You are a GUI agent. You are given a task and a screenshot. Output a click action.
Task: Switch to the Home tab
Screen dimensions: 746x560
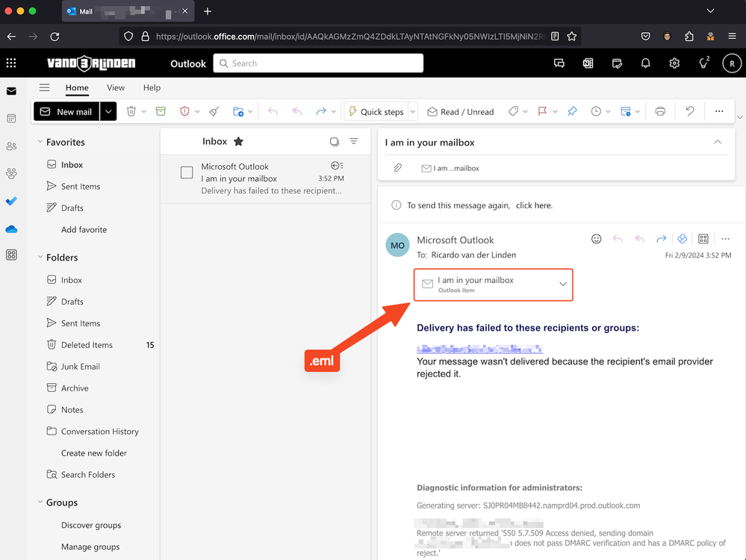[x=77, y=87]
